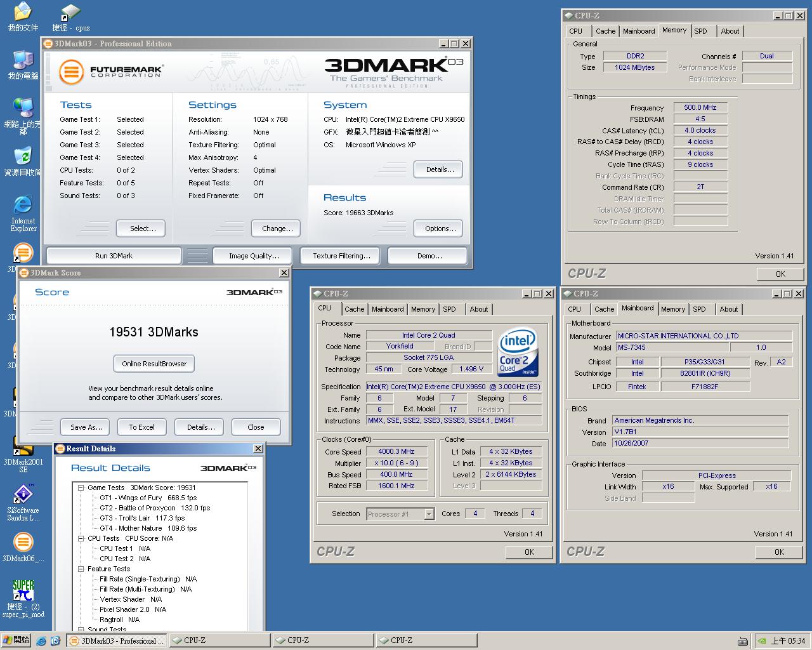Click OK in Mainboard CPU-Z window
812x650 pixels.
tap(779, 552)
